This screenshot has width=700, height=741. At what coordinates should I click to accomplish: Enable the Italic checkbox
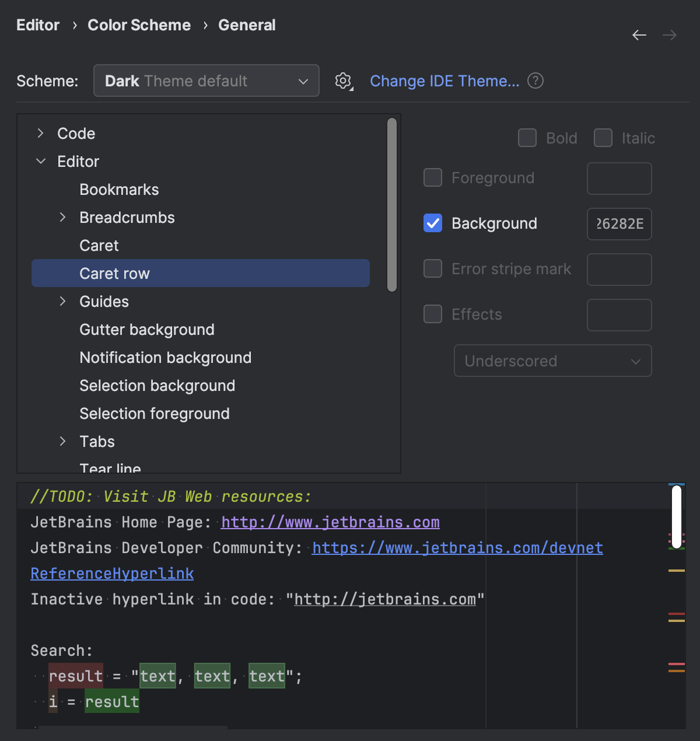click(x=603, y=138)
